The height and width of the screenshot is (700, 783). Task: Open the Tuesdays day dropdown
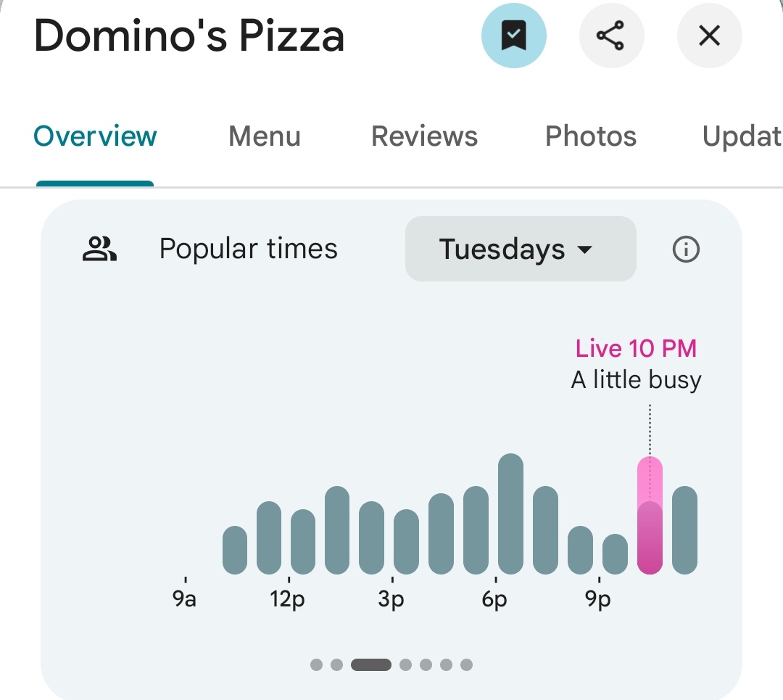point(520,249)
